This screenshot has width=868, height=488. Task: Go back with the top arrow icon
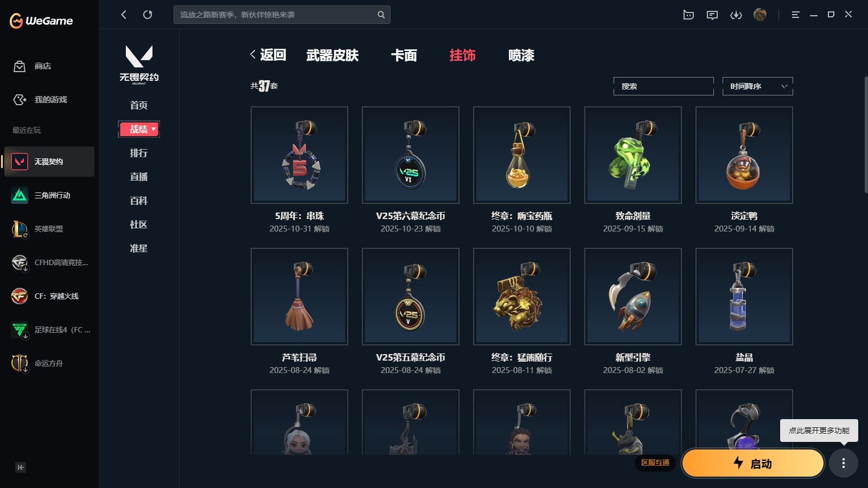[x=124, y=15]
